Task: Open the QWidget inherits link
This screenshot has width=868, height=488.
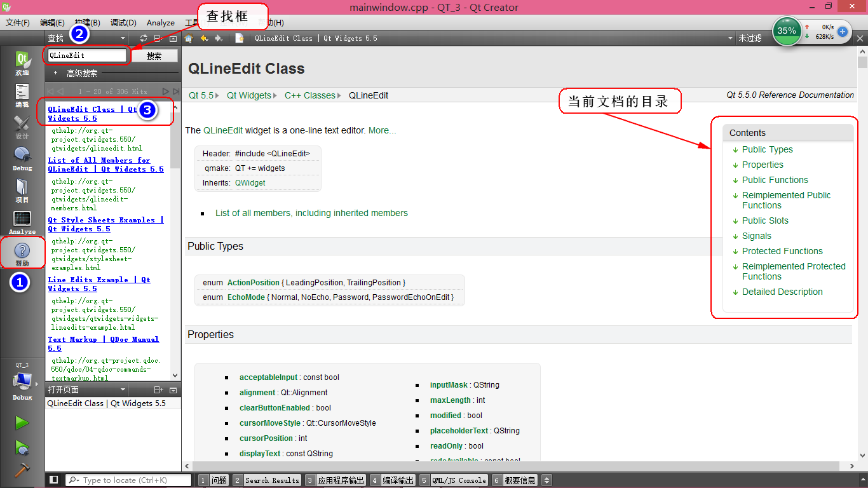Action: tap(250, 182)
